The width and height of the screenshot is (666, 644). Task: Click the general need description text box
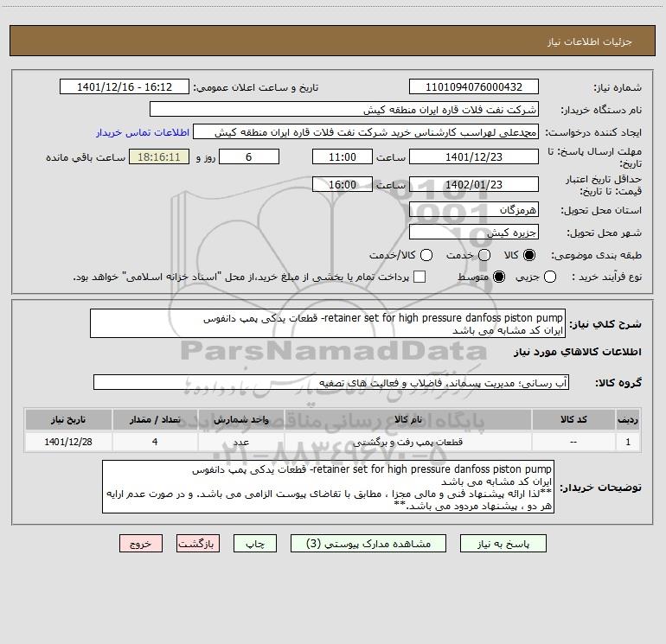pos(328,323)
